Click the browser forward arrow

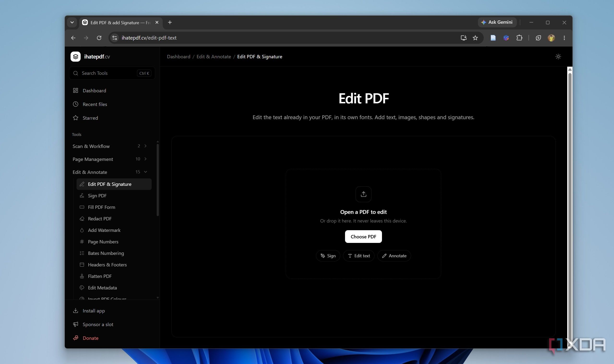pyautogui.click(x=86, y=38)
